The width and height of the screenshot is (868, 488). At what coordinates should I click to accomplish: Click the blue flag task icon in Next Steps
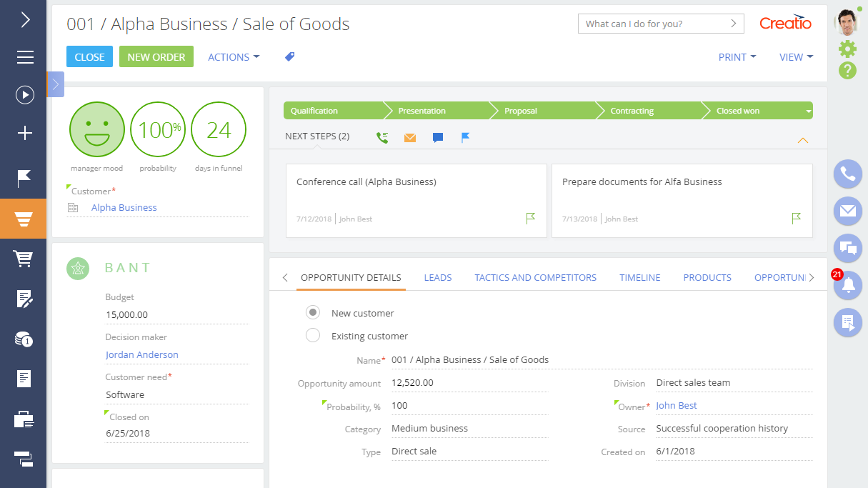click(x=466, y=137)
